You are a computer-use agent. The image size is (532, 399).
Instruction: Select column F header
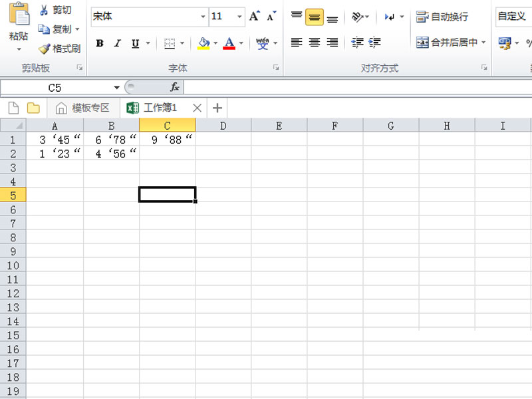[x=335, y=126]
